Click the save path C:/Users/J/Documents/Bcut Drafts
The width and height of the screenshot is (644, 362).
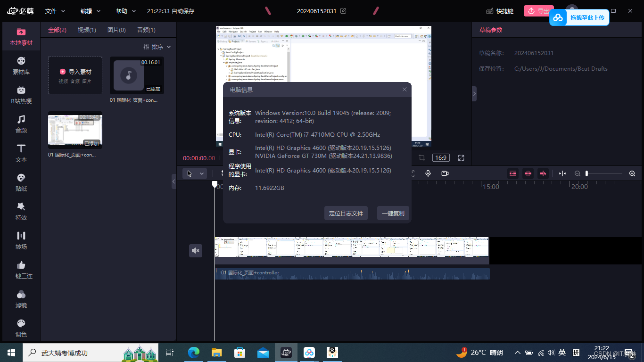pos(561,68)
